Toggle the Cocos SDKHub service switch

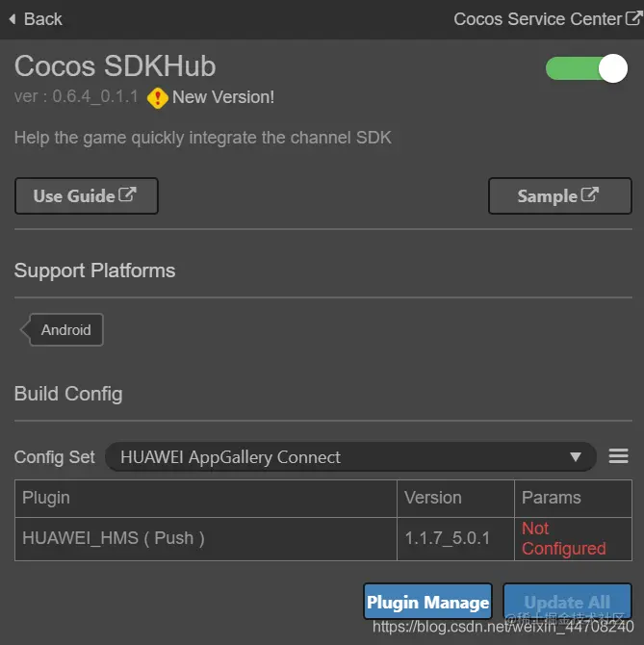coord(586,68)
